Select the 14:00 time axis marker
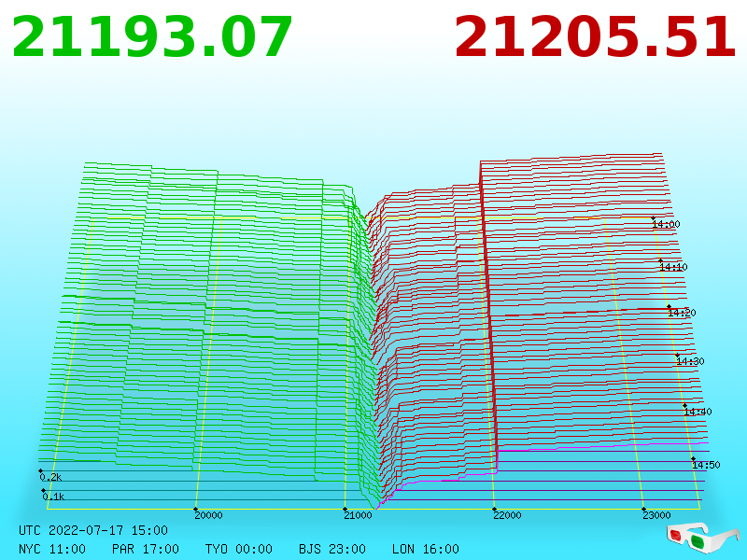Viewport: 747px width, 560px height. click(x=666, y=224)
